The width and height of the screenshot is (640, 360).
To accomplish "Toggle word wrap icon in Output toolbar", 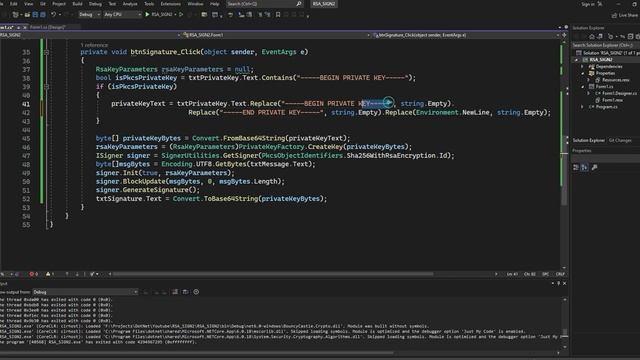I will (185, 292).
